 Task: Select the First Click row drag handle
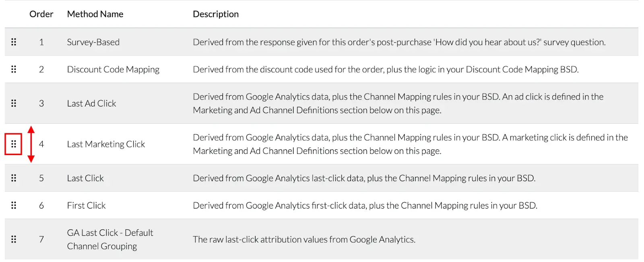pos(14,205)
